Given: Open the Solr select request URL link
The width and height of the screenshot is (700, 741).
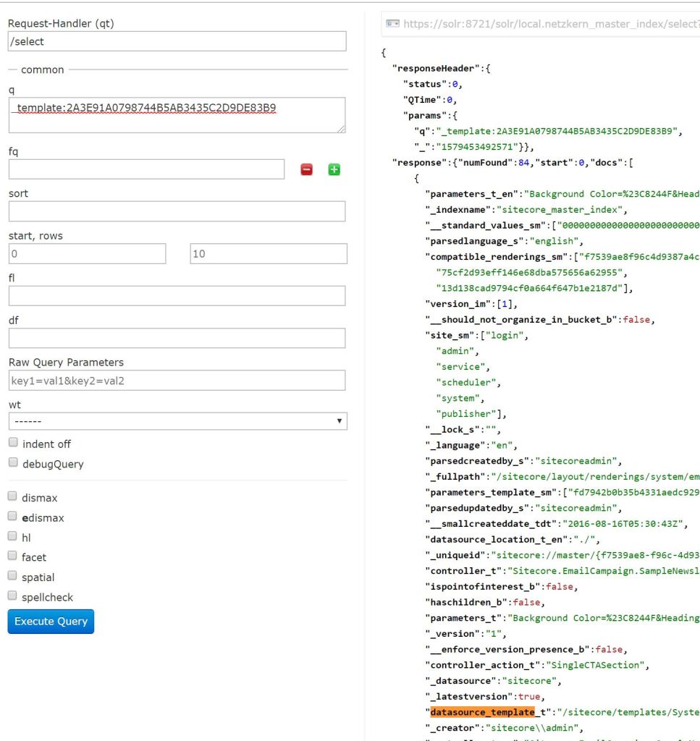Looking at the screenshot, I should (x=550, y=24).
